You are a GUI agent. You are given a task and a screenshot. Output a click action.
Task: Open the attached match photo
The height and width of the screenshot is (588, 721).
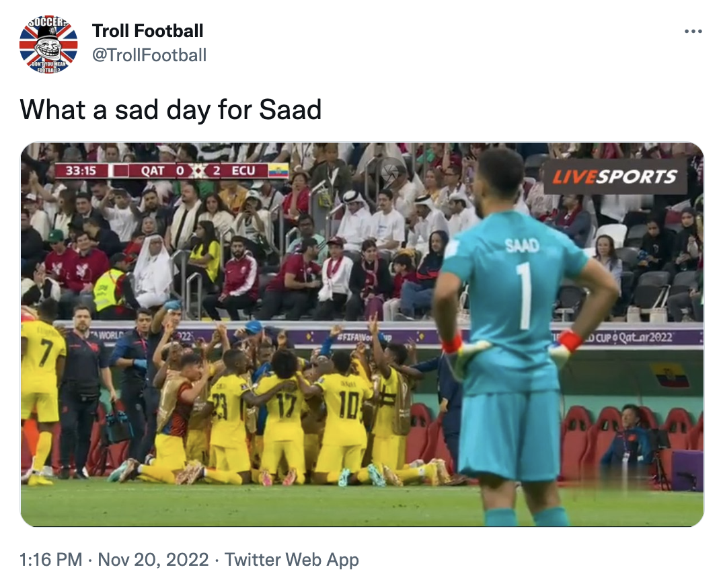click(363, 334)
